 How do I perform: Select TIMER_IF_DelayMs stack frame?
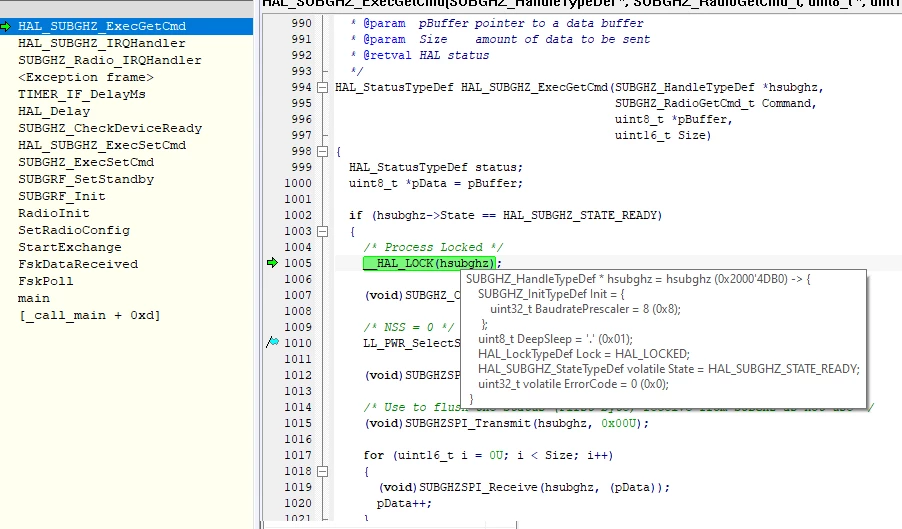tap(82, 94)
